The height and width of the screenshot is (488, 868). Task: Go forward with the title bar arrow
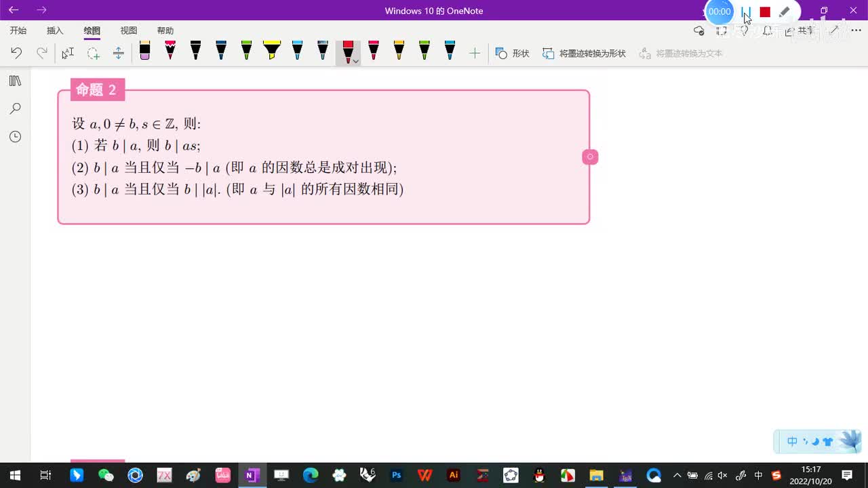point(41,10)
